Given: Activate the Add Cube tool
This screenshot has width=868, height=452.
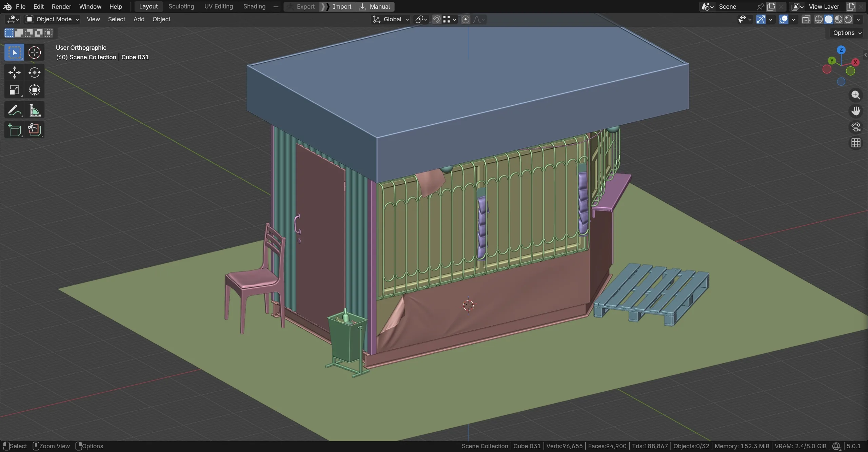Looking at the screenshot, I should tap(14, 130).
